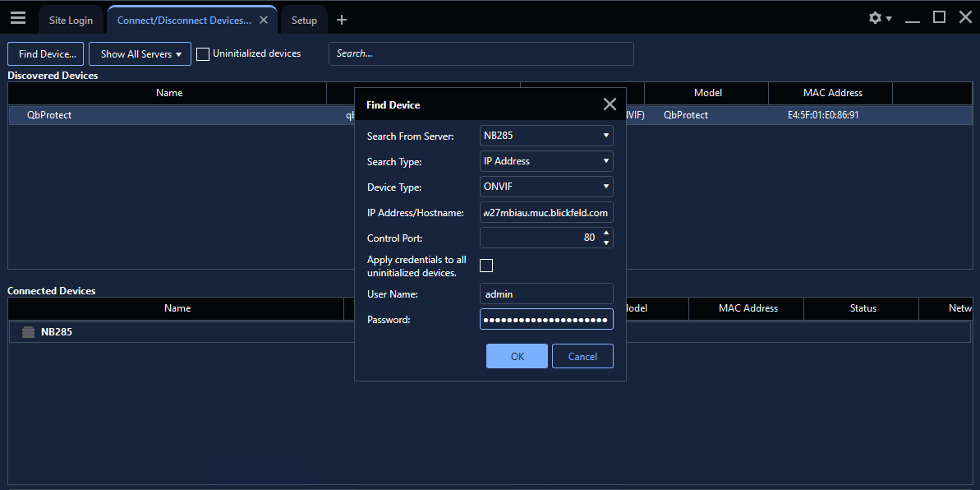Cancel the Find Device dialog
Screen dimensions: 980x490
[582, 356]
